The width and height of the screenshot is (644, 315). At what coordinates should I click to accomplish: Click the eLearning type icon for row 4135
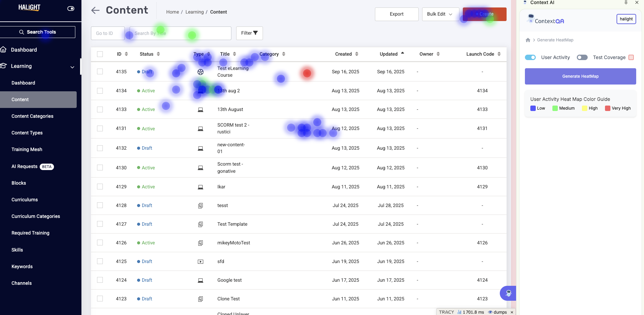pyautogui.click(x=201, y=72)
